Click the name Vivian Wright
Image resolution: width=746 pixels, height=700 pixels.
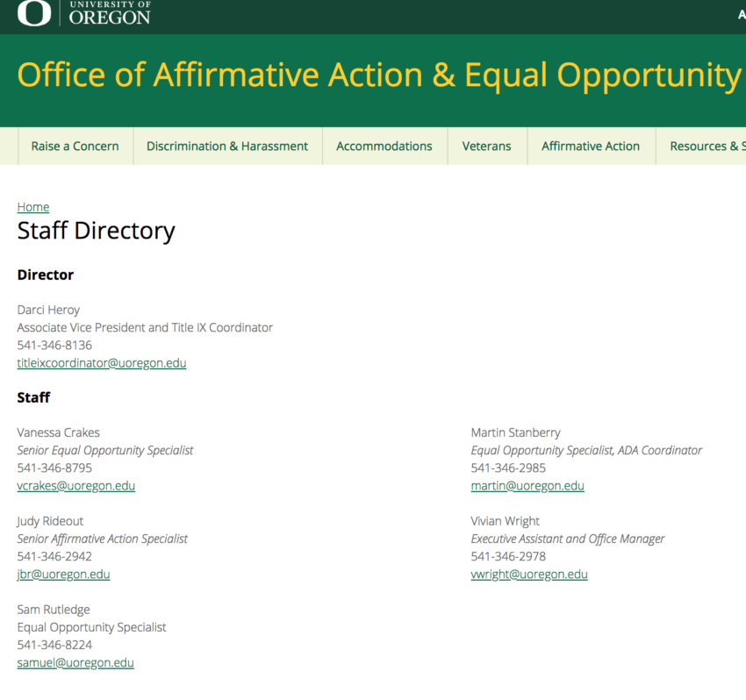[506, 521]
